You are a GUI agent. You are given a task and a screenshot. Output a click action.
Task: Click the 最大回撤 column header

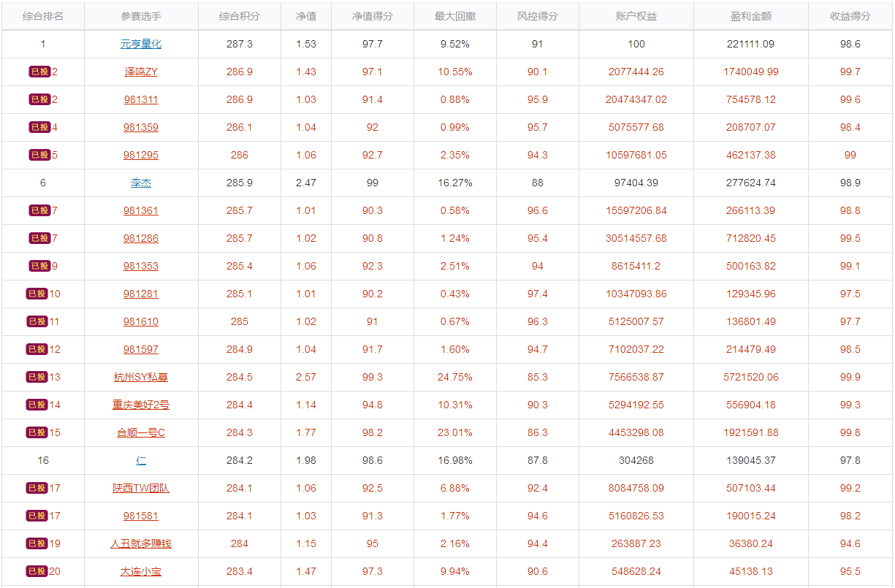(455, 16)
